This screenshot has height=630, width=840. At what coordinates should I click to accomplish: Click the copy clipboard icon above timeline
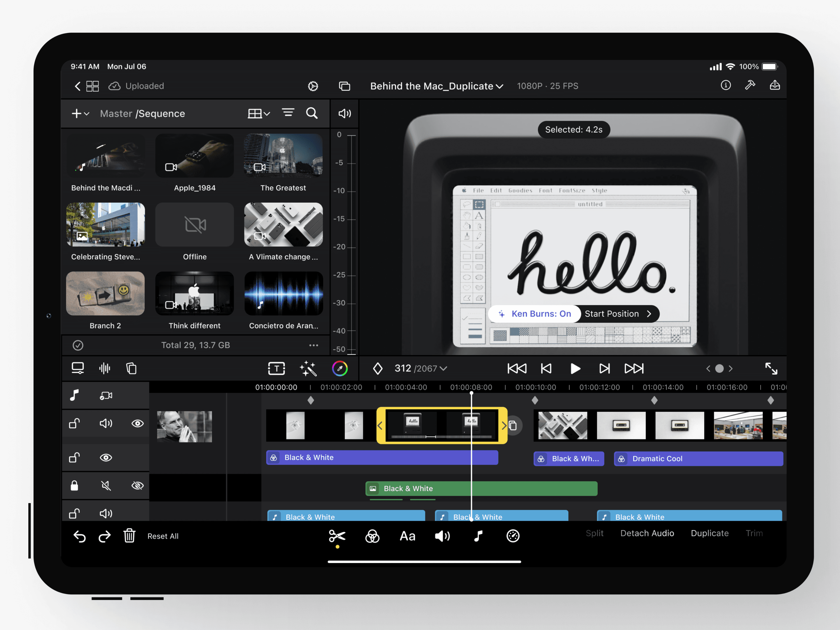(x=132, y=368)
